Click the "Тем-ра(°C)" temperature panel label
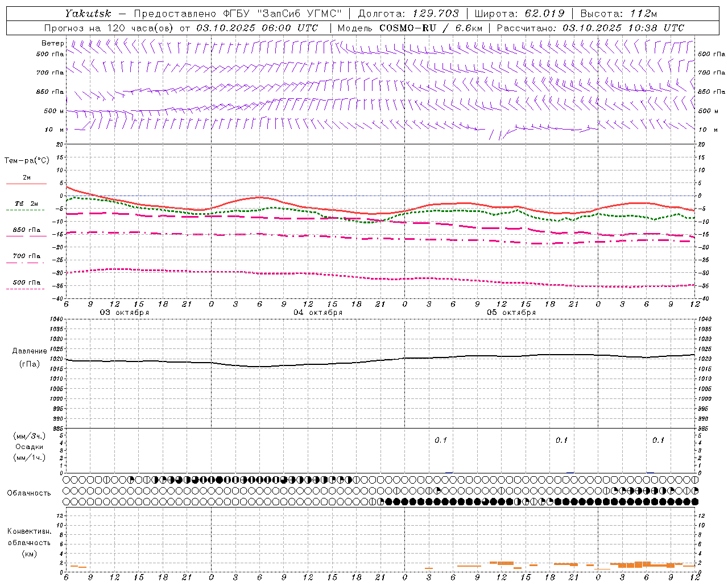728x582 pixels. [27, 160]
